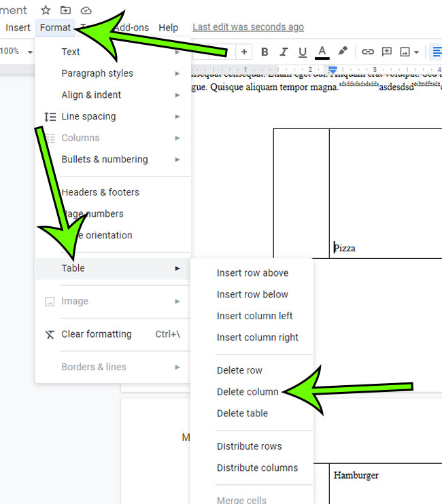
Task: Toggle Underline formatting
Action: [x=303, y=52]
